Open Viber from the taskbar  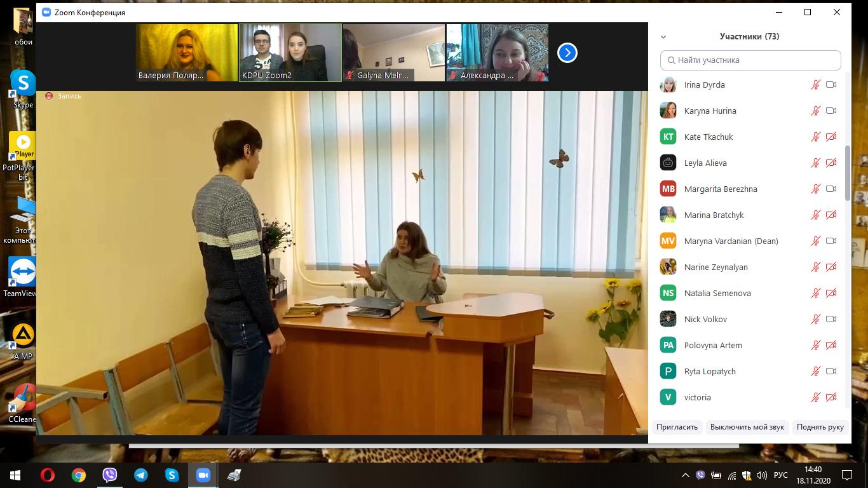109,475
